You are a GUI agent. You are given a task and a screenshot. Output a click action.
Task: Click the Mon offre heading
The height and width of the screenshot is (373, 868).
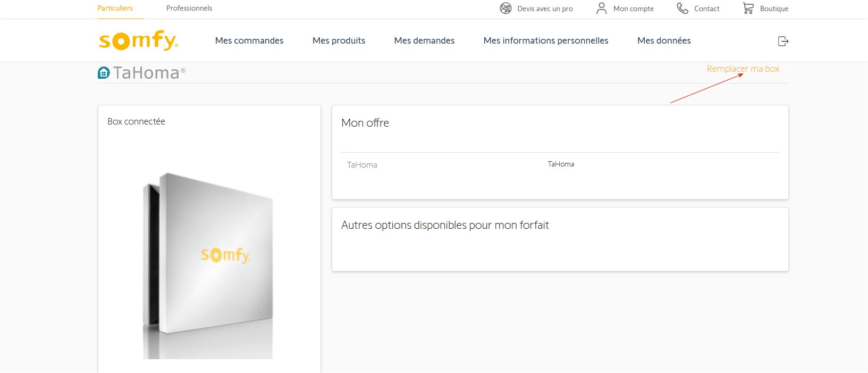coord(365,123)
